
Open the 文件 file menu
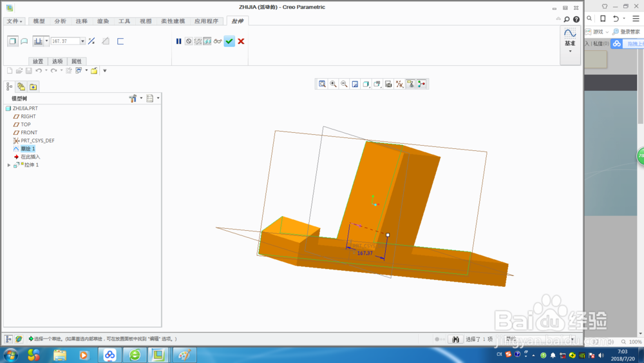(x=14, y=21)
